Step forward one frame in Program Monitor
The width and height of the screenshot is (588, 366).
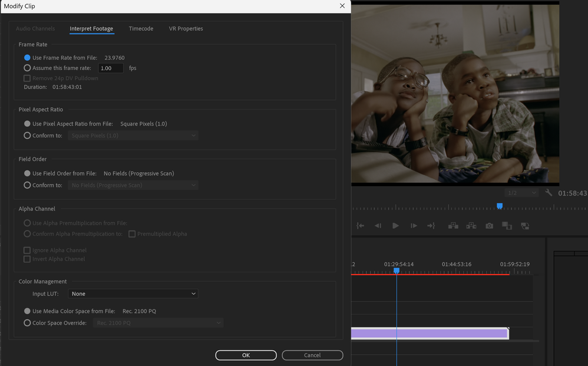click(x=414, y=226)
